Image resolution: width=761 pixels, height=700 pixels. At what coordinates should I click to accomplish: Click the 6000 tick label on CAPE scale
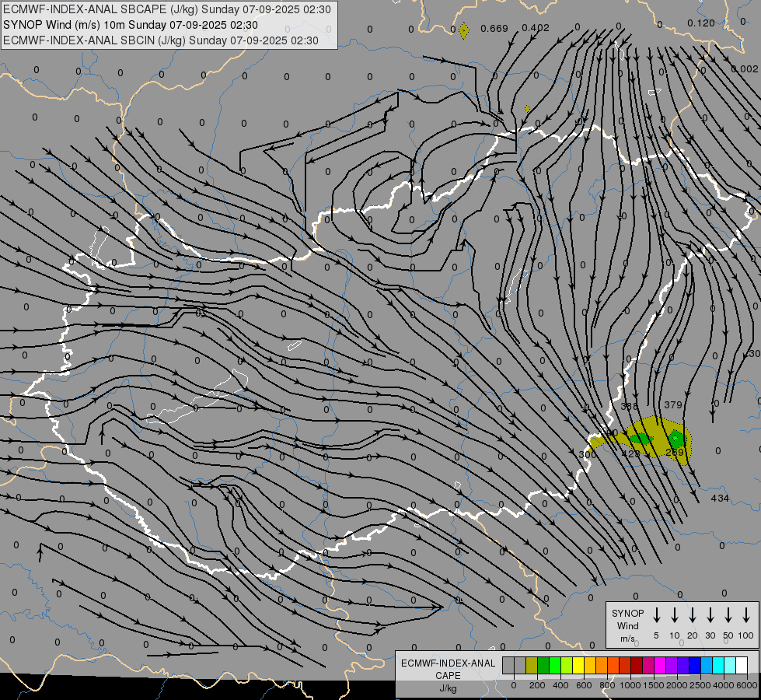click(x=746, y=685)
